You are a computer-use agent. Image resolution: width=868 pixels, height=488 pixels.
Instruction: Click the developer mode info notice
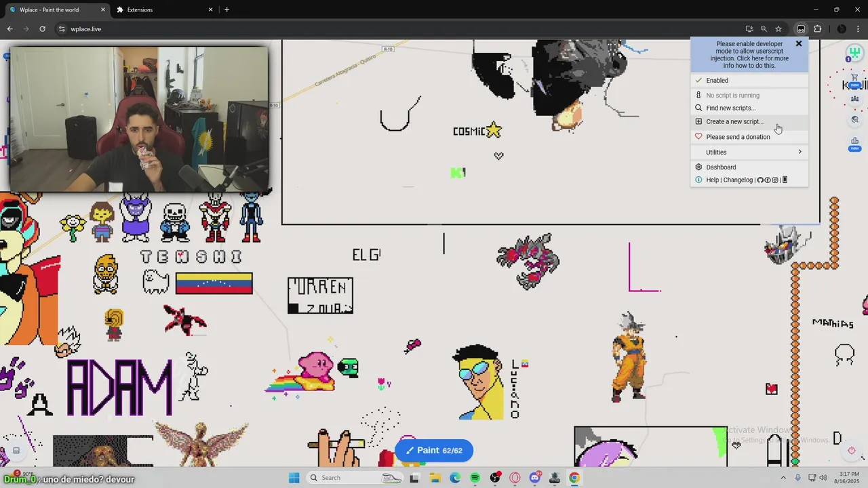749,55
